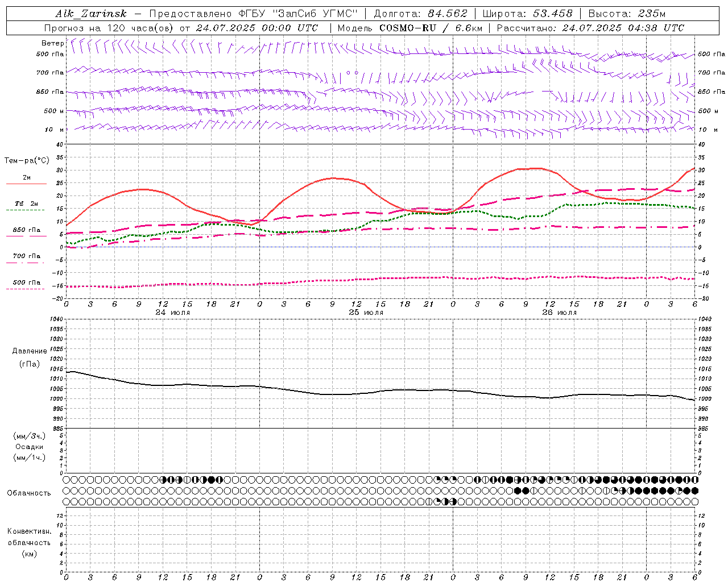Click the dashed green "Td 2м" legend entry
728x582 pixels.
click(x=27, y=206)
